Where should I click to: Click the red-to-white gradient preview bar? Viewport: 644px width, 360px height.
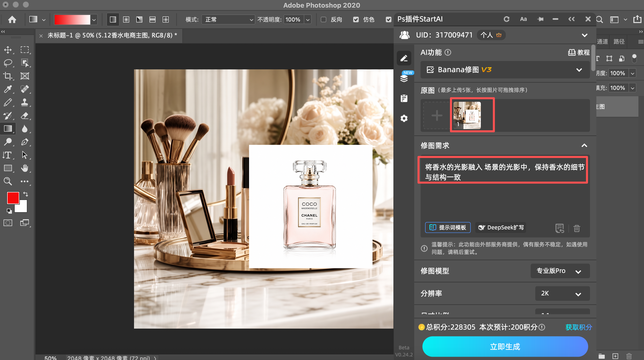[x=72, y=19]
